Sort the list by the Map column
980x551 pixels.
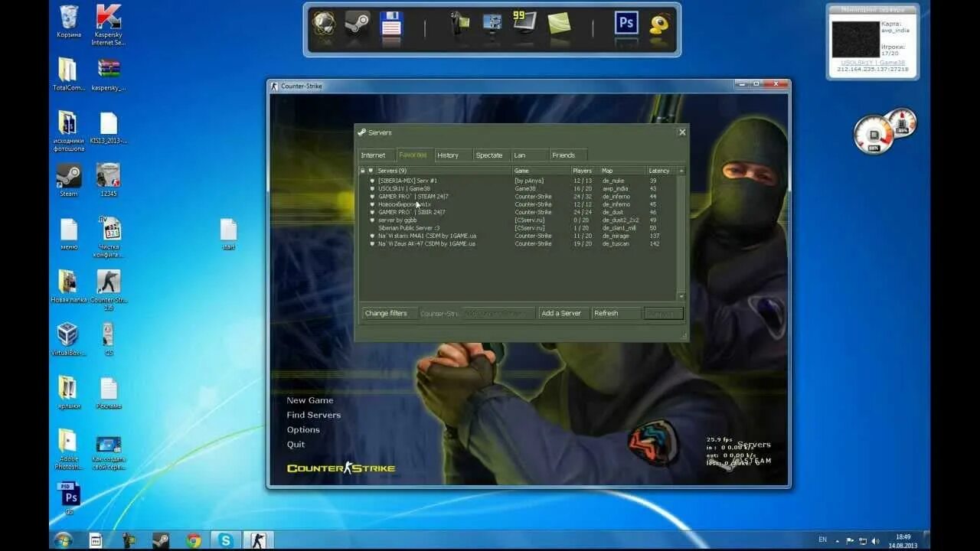point(623,171)
